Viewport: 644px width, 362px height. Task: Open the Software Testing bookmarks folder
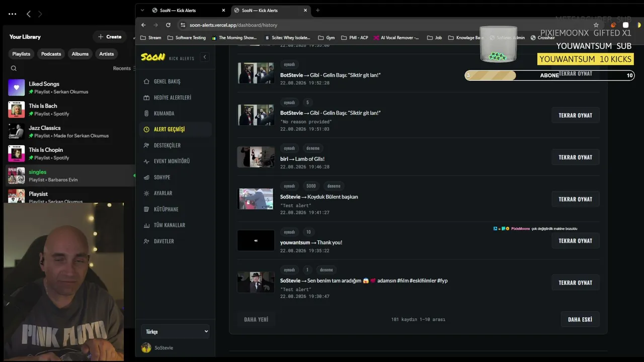tap(187, 38)
